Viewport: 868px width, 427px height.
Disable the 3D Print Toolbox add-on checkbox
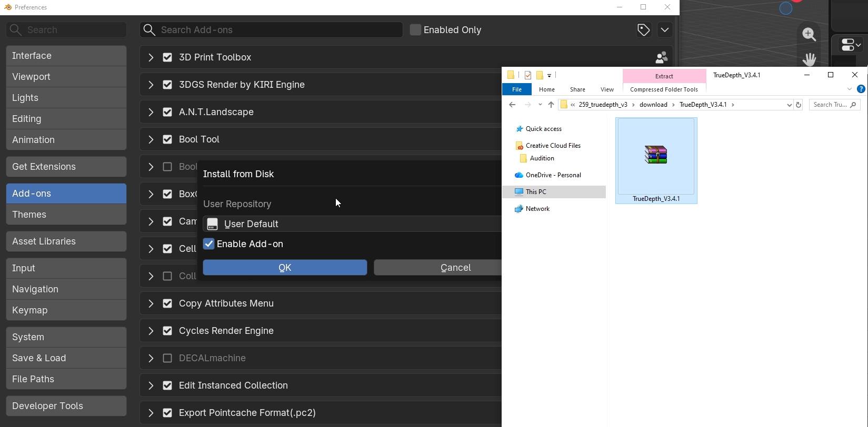167,57
